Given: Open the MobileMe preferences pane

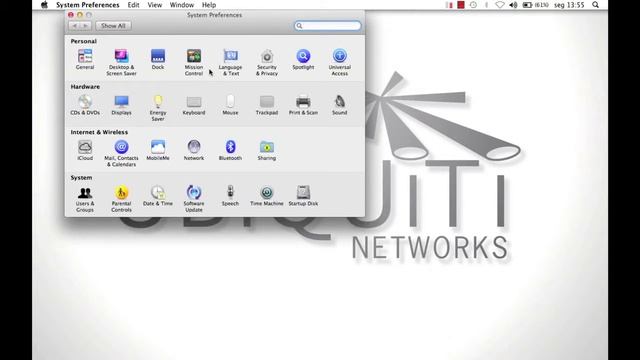Looking at the screenshot, I should 158,150.
